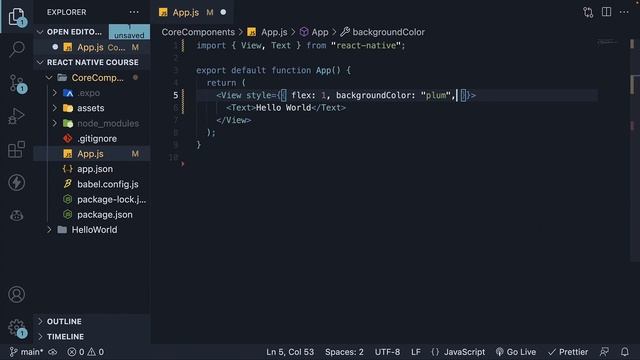Change file encoding UTF-8
Viewport: 640px width, 360px height.
pyautogui.click(x=387, y=352)
